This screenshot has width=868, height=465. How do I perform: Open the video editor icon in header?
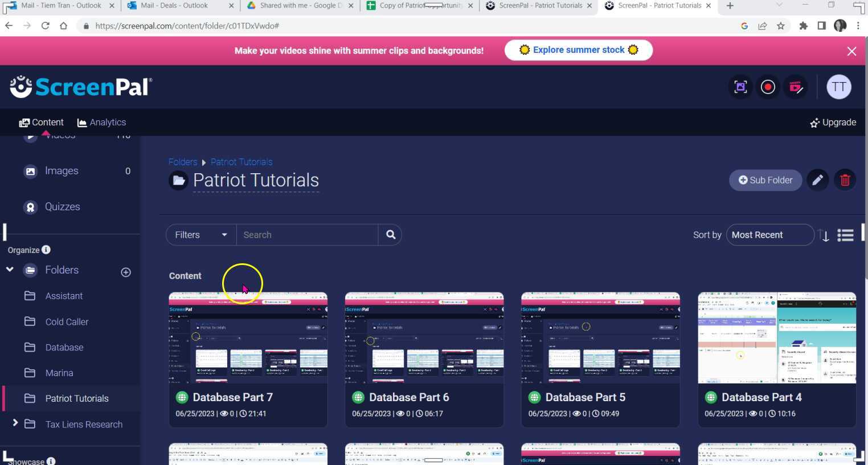pos(796,87)
